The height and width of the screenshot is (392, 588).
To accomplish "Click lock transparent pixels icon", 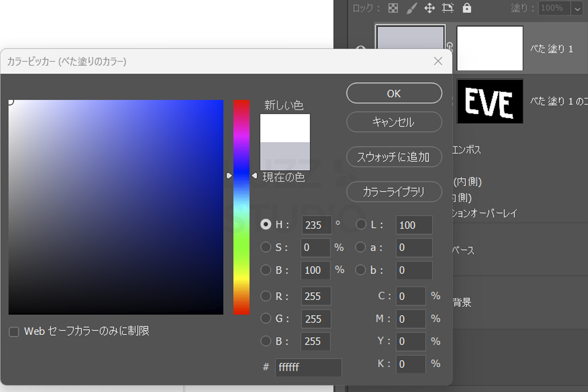I will tap(393, 8).
